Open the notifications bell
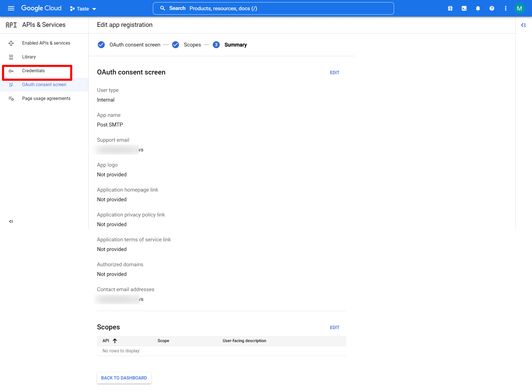 pos(478,8)
